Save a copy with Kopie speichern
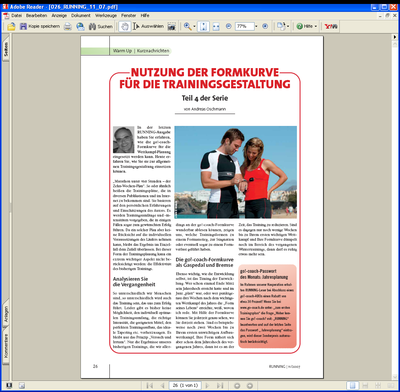Image resolution: width=400 pixels, height=392 pixels. click(x=40, y=26)
